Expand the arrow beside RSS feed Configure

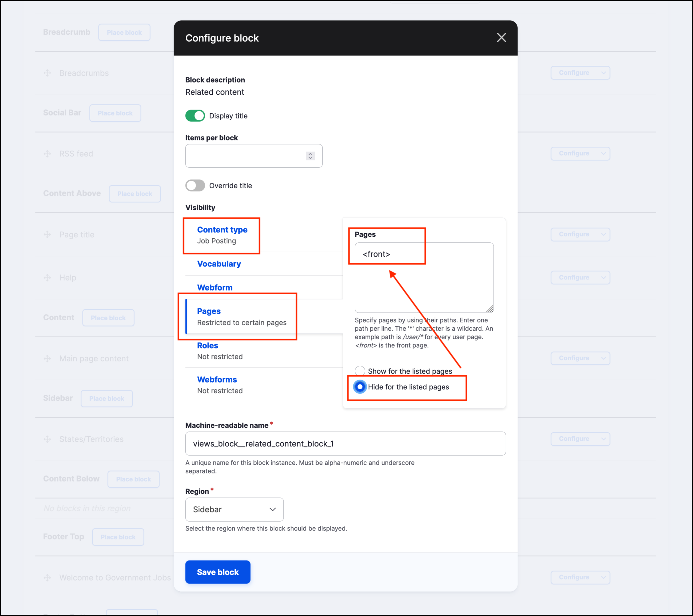(x=603, y=154)
